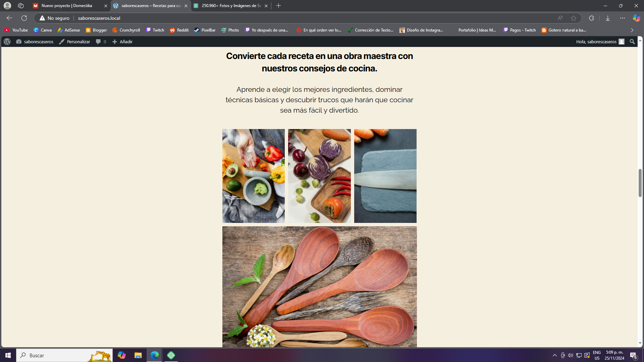
Task: Open the Copilot icon in browser toolbar
Action: (x=636, y=18)
